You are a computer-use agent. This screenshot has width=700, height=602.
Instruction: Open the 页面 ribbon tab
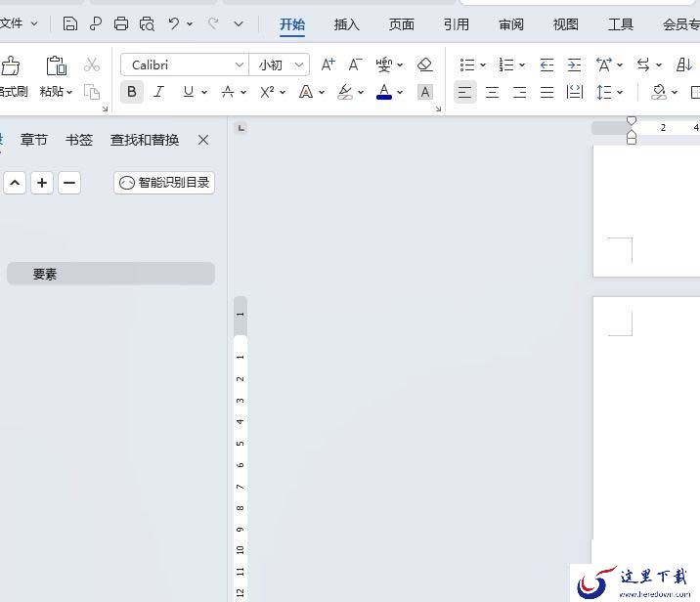coord(402,24)
